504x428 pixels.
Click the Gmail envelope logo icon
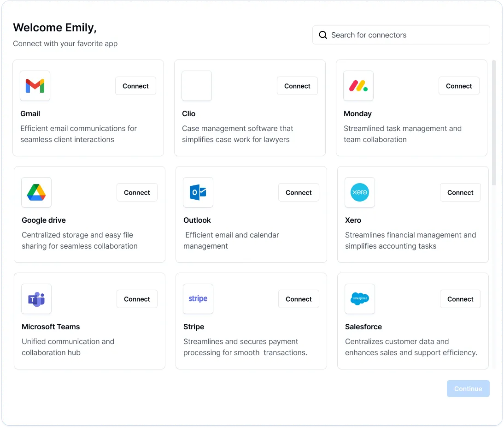click(35, 86)
